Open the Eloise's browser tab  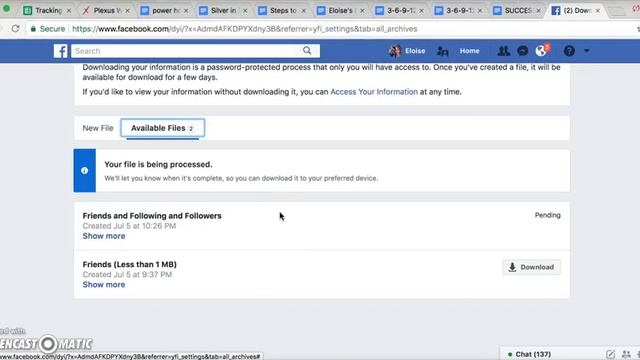click(x=340, y=11)
